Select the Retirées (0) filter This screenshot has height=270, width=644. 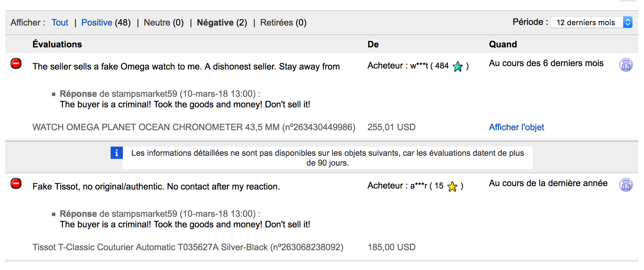pyautogui.click(x=283, y=22)
